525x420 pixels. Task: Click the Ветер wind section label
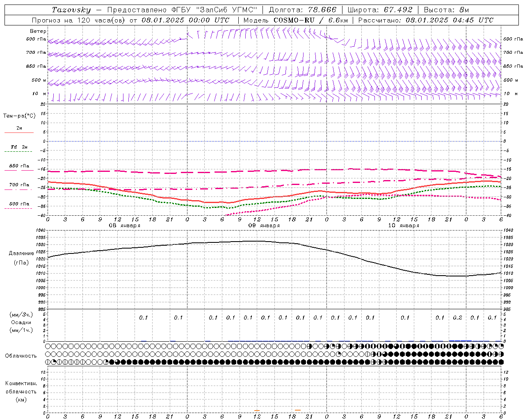(38, 31)
